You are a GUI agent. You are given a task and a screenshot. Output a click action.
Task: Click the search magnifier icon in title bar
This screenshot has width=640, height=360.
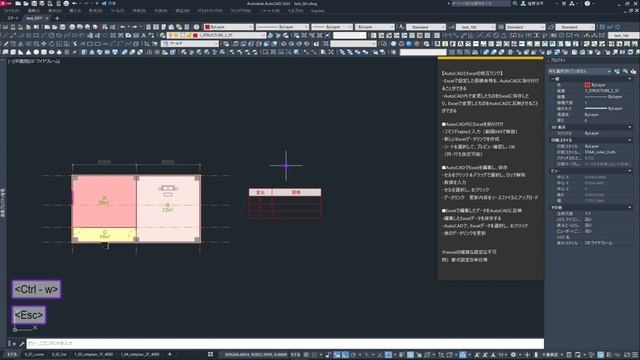point(515,3)
